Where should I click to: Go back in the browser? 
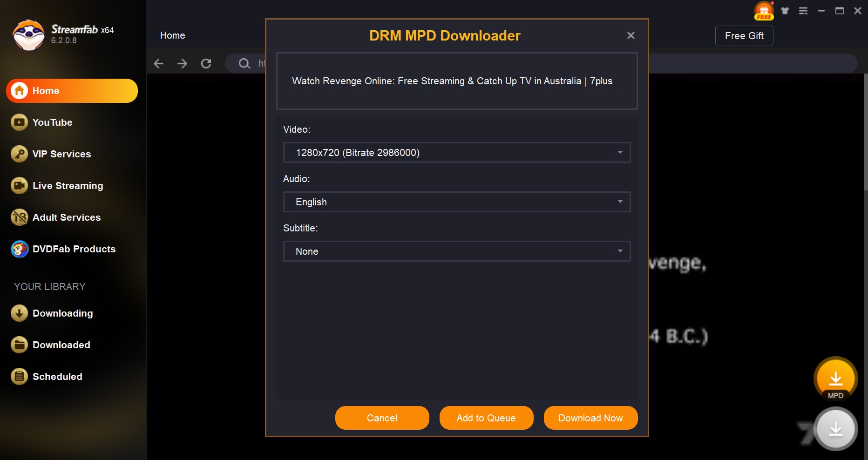[x=159, y=63]
